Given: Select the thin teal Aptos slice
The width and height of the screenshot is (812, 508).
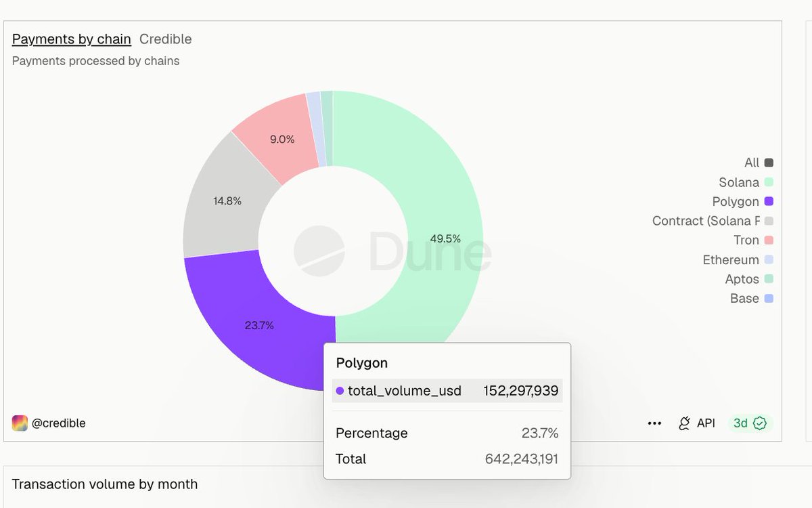Looking at the screenshot, I should pos(328,129).
